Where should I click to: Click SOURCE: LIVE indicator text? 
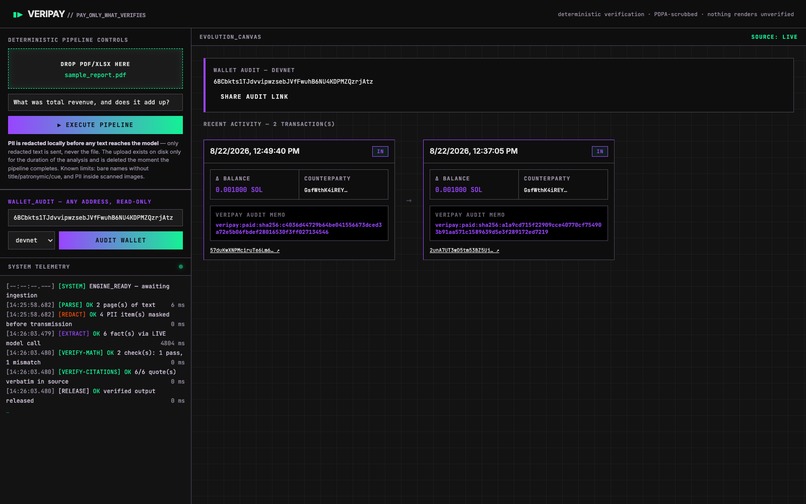[774, 37]
